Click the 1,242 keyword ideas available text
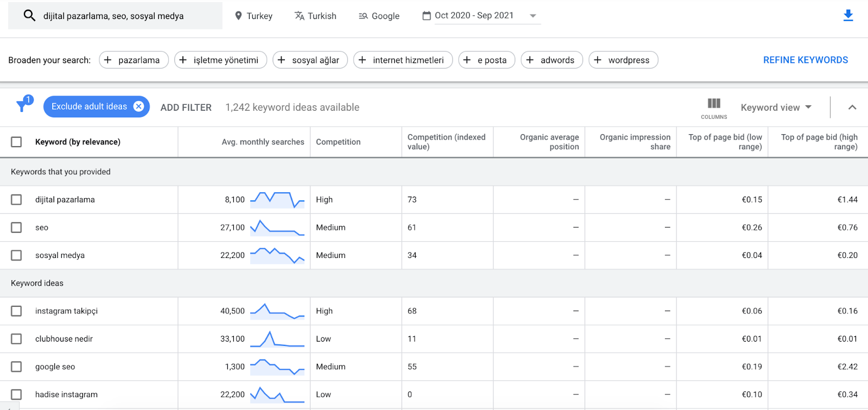This screenshot has width=868, height=410. click(292, 108)
